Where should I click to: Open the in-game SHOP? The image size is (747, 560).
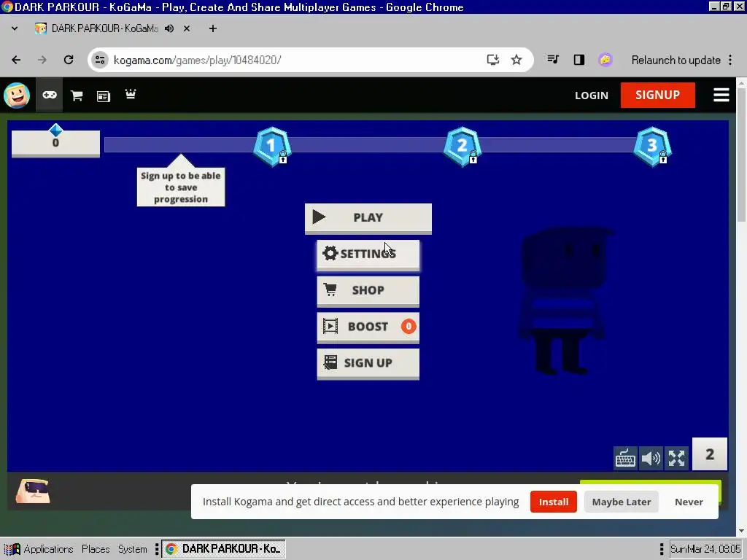click(x=368, y=290)
